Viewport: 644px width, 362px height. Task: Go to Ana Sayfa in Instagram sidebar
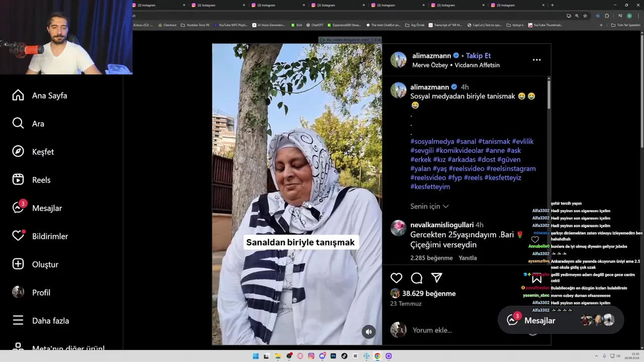click(x=40, y=96)
